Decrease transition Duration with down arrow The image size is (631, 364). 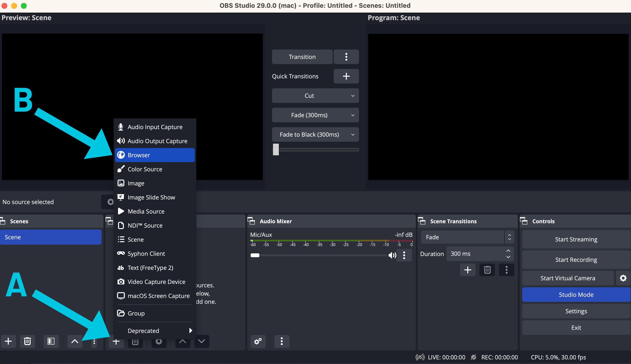click(x=508, y=257)
